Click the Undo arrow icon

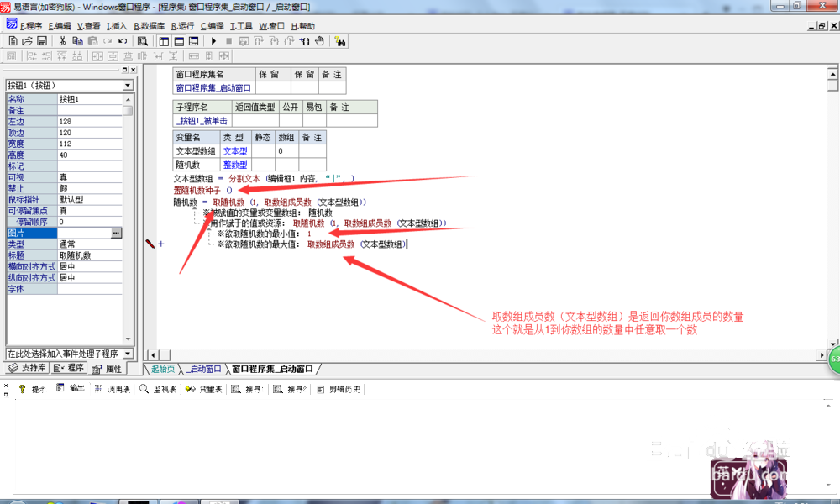click(x=123, y=40)
